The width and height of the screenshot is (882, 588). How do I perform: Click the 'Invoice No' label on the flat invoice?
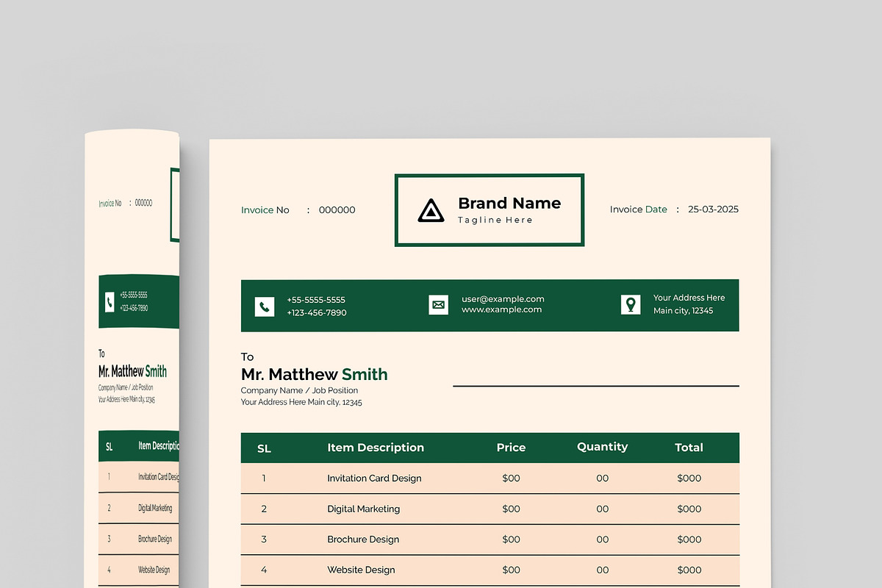[265, 210]
